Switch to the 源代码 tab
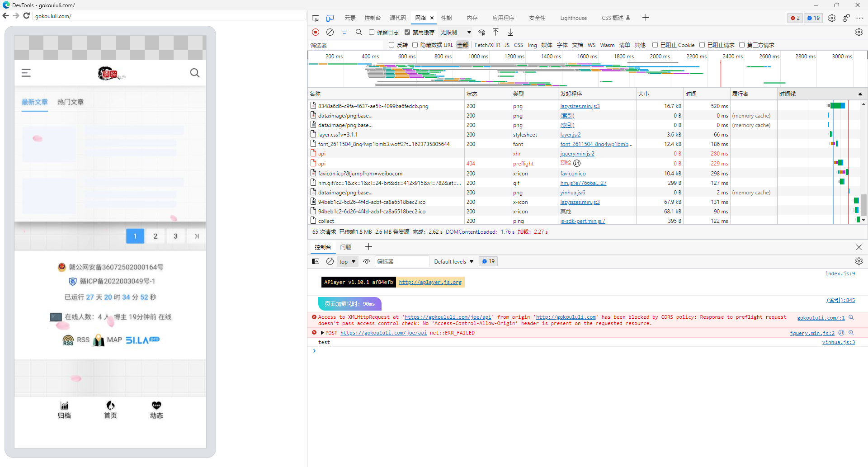Screen dimensions: 868x467 [398, 18]
